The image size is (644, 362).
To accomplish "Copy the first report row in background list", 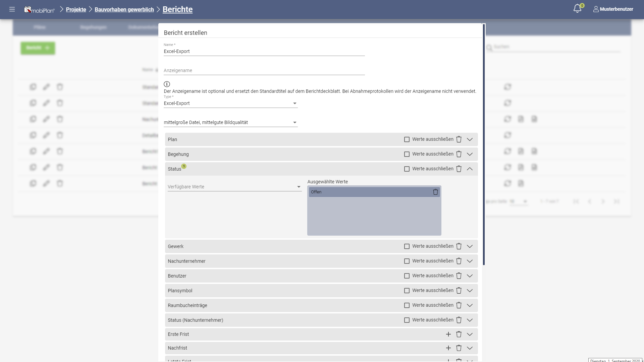I will [33, 87].
